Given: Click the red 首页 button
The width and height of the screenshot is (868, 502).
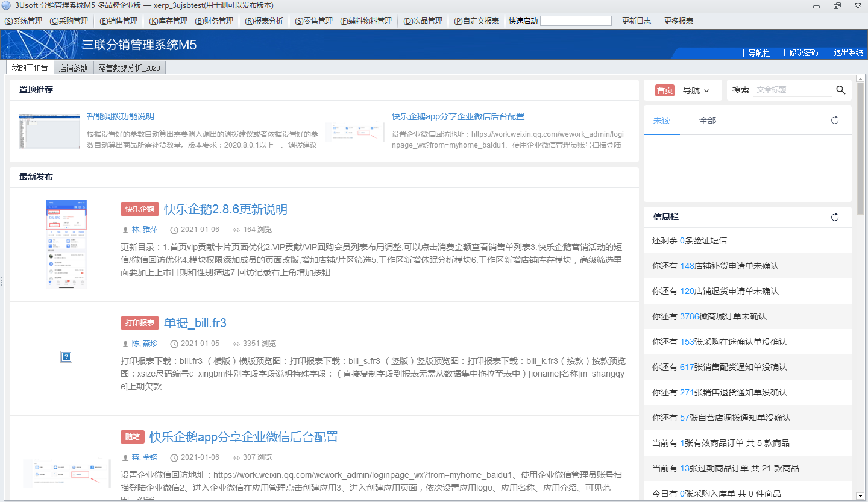Looking at the screenshot, I should tap(665, 90).
